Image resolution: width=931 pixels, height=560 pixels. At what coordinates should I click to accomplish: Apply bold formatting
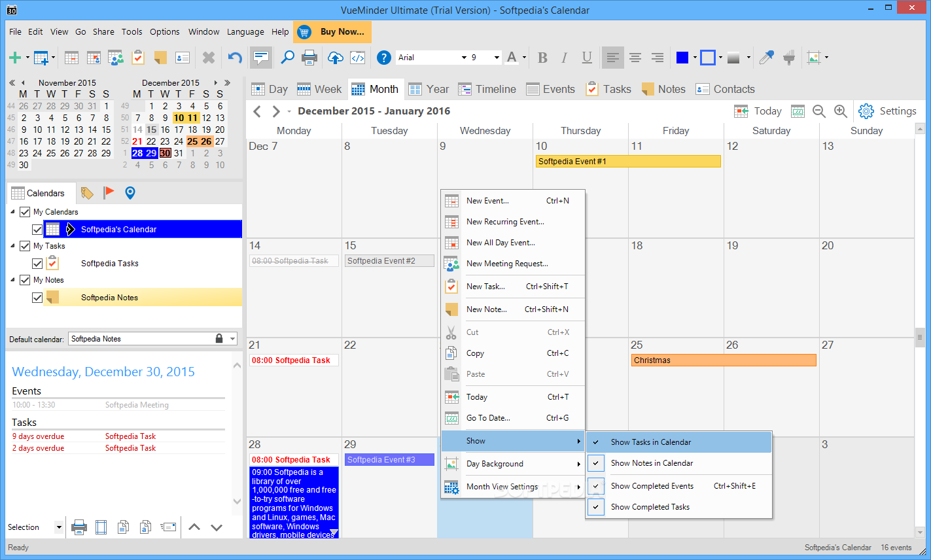(x=542, y=58)
